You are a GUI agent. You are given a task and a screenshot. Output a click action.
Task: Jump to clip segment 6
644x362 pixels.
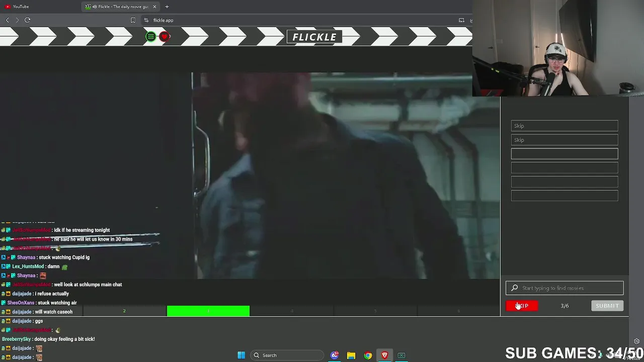tap(458, 311)
